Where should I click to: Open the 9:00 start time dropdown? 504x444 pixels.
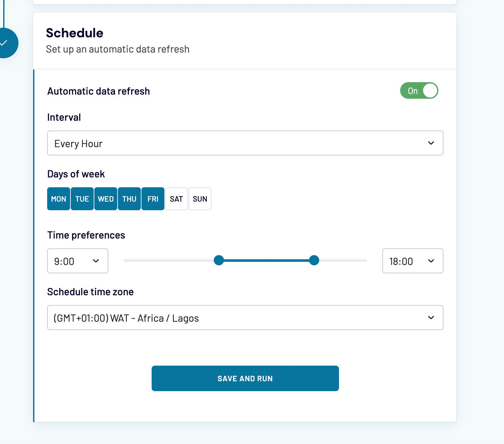(x=77, y=261)
